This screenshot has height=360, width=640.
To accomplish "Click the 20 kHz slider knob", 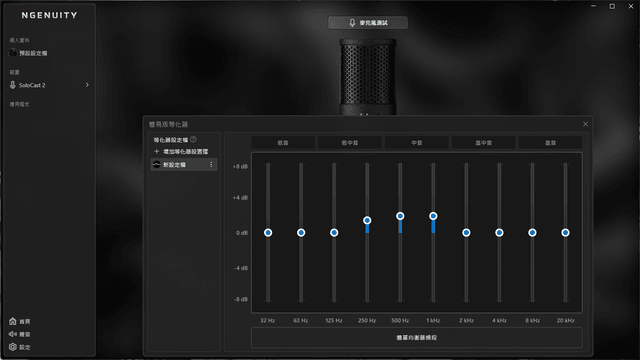I will 565,233.
